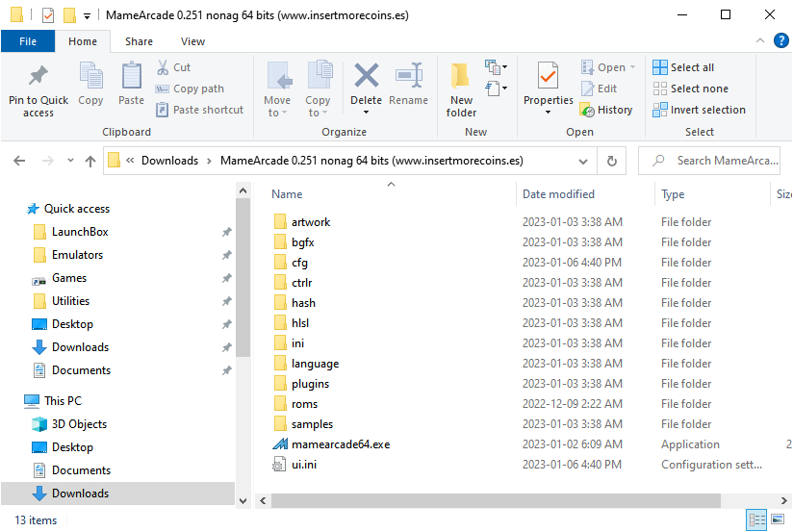Select the artwork folder

pyautogui.click(x=302, y=222)
